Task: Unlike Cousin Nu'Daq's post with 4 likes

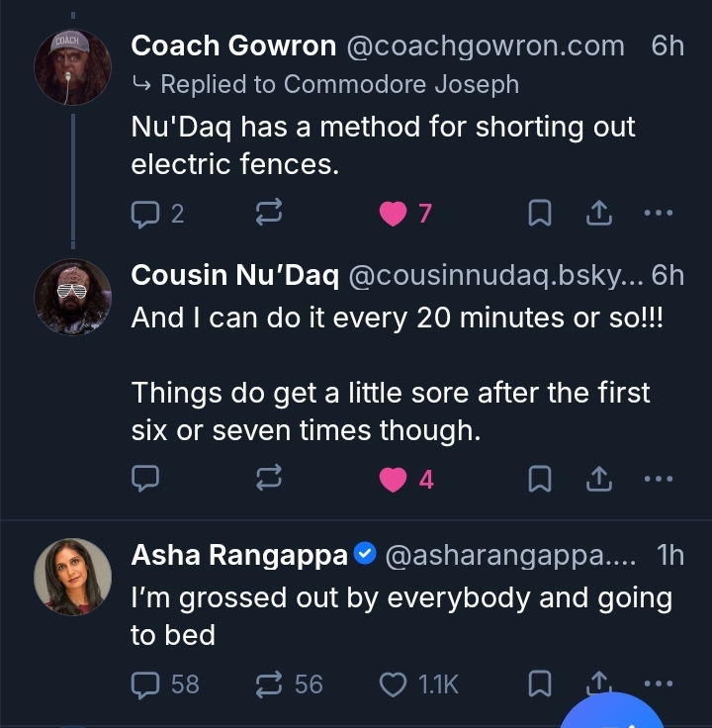Action: [394, 480]
